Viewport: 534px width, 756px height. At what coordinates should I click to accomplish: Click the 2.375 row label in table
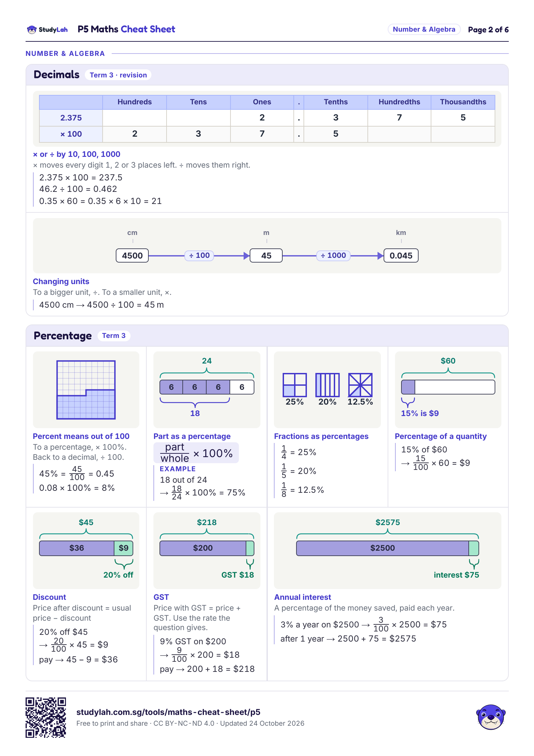point(71,118)
